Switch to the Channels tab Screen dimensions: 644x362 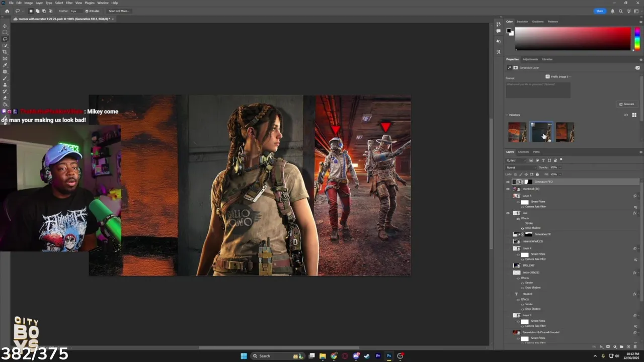click(523, 152)
